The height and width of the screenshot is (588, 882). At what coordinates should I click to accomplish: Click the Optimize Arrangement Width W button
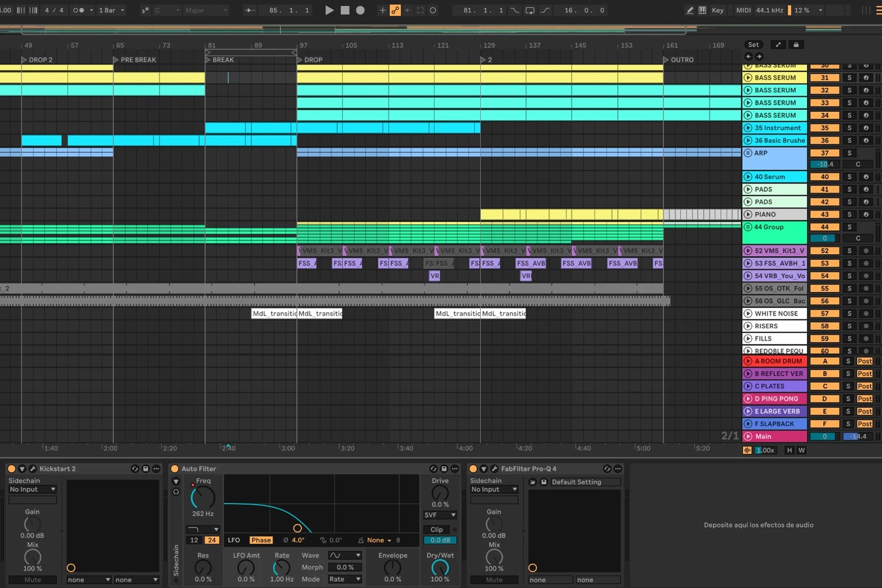click(802, 450)
